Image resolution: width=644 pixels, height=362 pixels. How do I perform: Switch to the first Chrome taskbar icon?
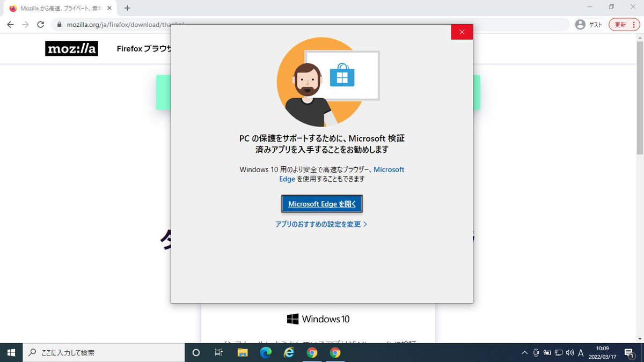tap(312, 352)
